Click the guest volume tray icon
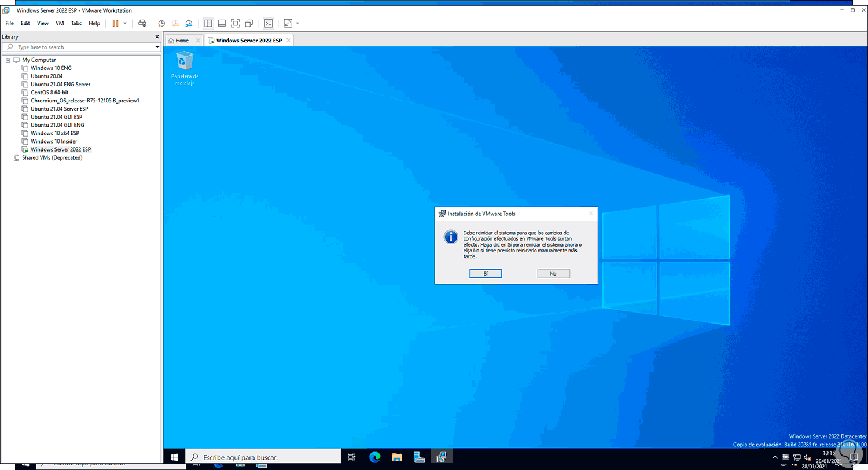This screenshot has width=868, height=470. tap(807, 457)
